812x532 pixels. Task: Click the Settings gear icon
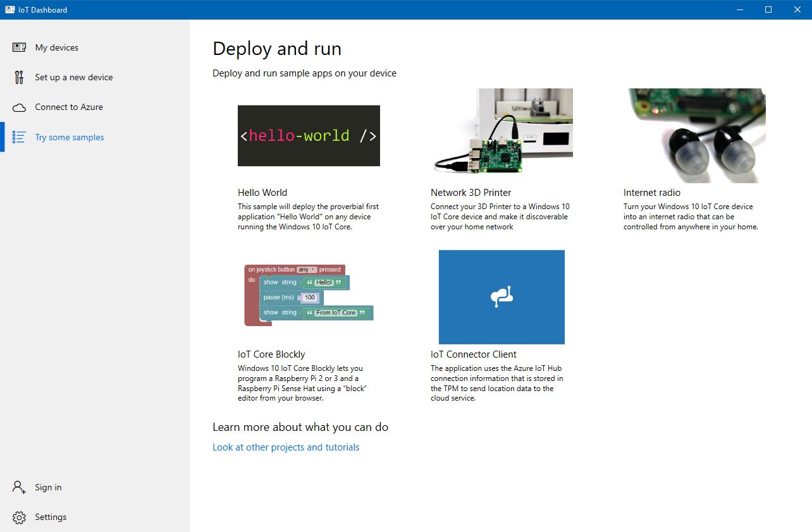[x=19, y=517]
